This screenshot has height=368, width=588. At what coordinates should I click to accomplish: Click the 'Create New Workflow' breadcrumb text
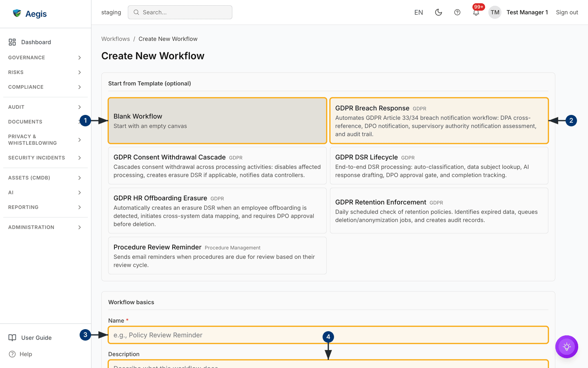168,39
